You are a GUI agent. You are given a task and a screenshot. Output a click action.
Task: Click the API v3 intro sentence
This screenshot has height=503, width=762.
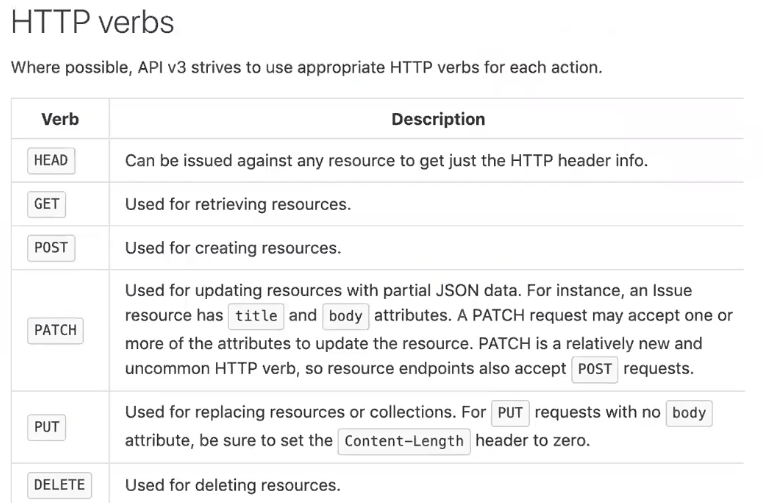[x=306, y=69]
